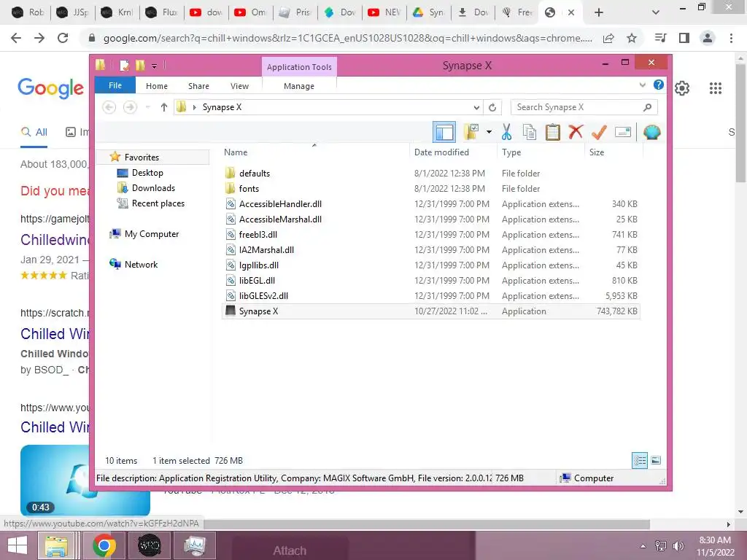Open the new folder icon dropdown arrow
The height and width of the screenshot is (560, 747).
489,132
